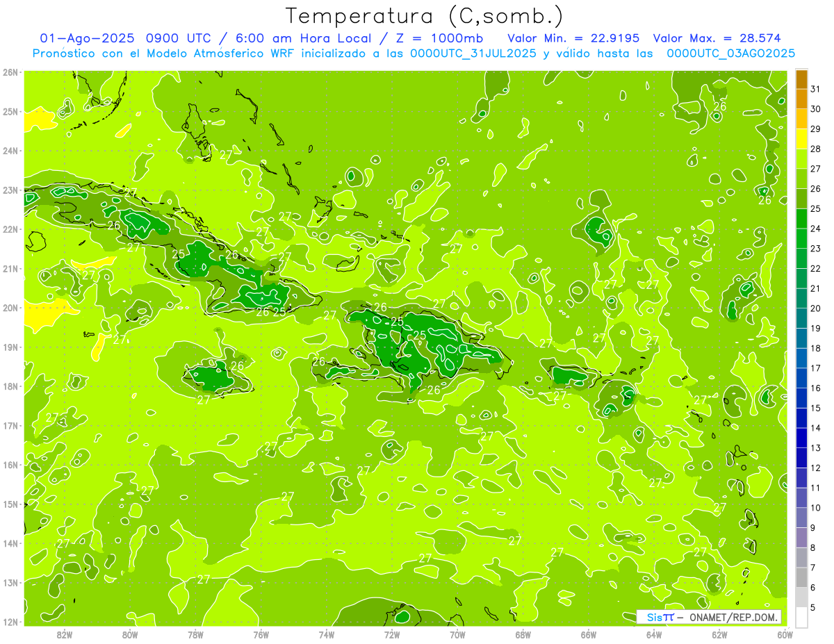Click the 70W longitude axis label

(457, 634)
